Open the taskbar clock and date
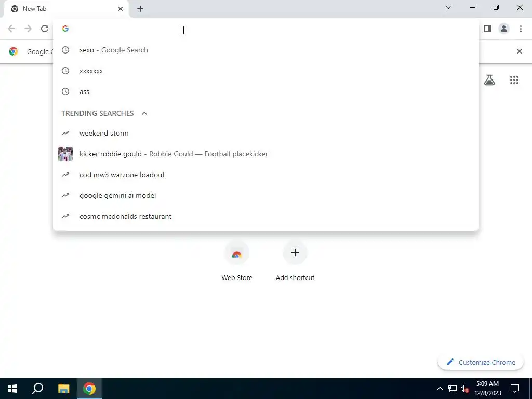The height and width of the screenshot is (399, 532). [x=487, y=389]
